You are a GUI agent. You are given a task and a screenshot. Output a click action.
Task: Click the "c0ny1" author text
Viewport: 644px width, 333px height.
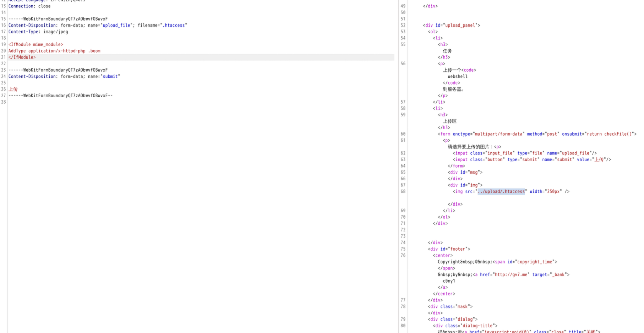coord(449,281)
